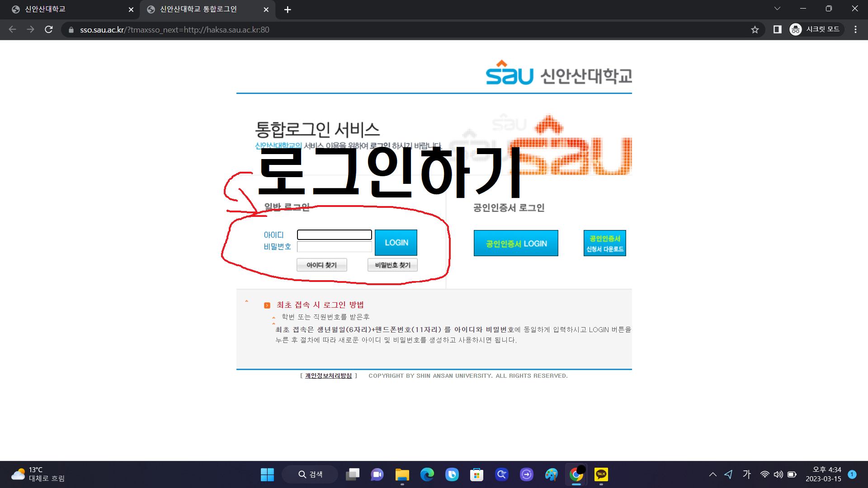The image size is (868, 488).
Task: Go forward in browser history
Action: (x=30, y=29)
